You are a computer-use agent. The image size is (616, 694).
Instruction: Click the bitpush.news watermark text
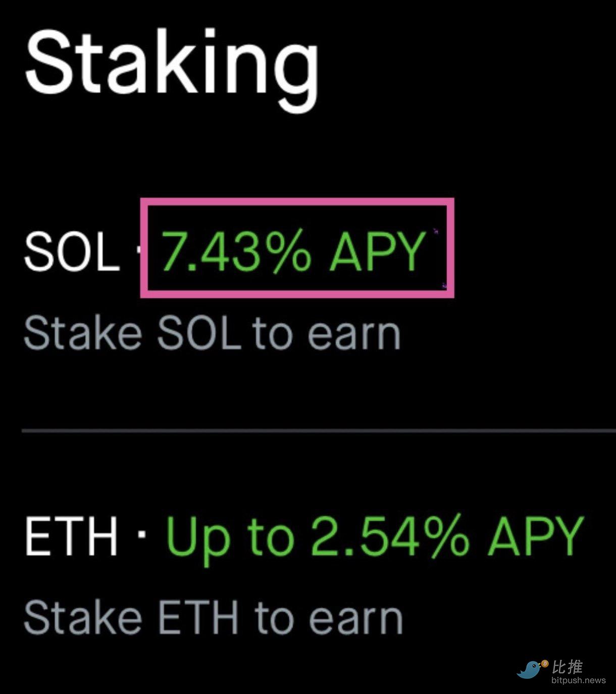point(578,680)
